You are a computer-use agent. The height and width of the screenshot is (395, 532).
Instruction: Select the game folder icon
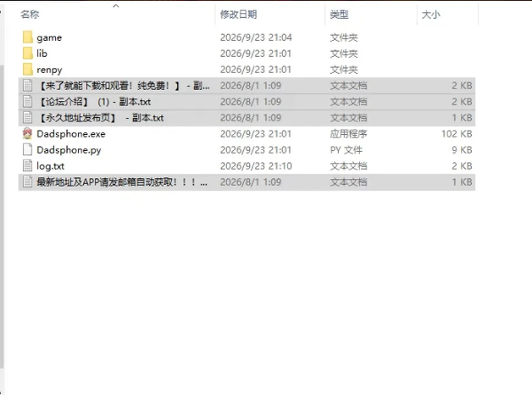click(x=28, y=37)
